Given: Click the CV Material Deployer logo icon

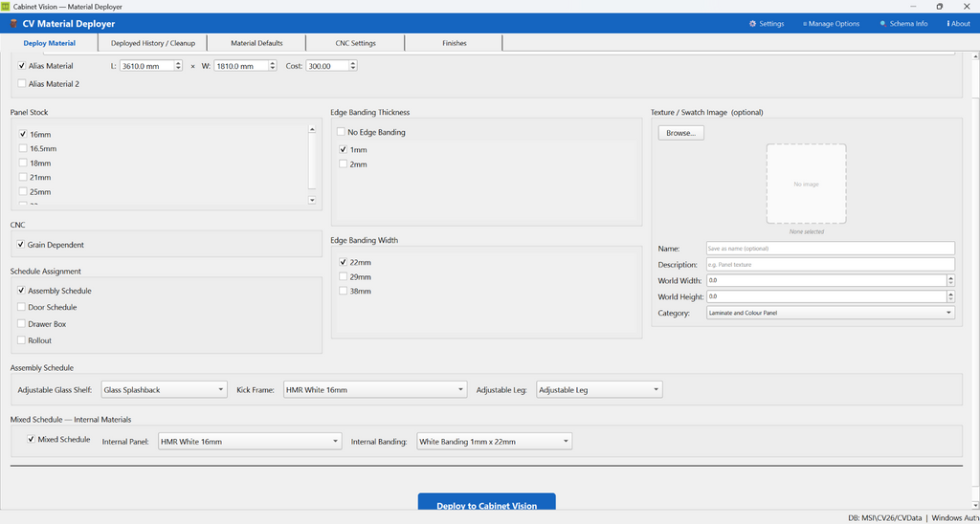Looking at the screenshot, I should pos(13,24).
